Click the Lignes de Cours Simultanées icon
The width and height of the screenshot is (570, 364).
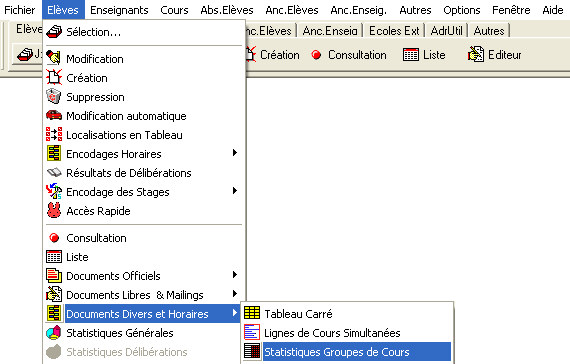click(252, 332)
